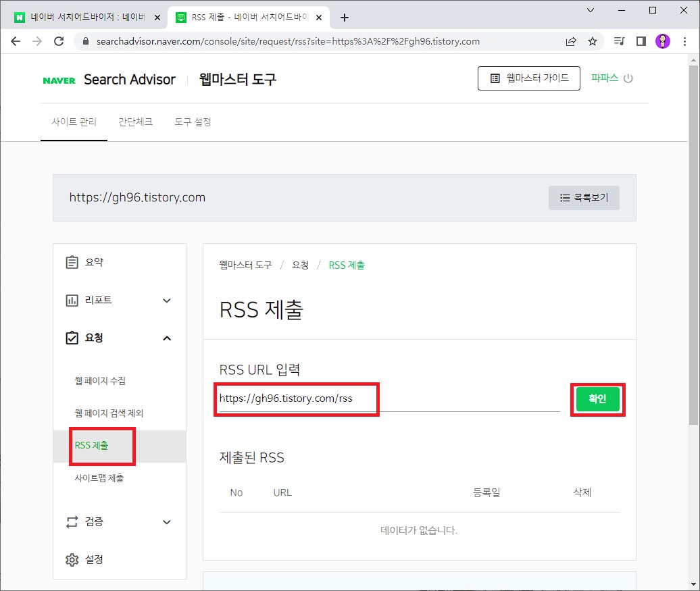This screenshot has width=700, height=591.
Task: Open the media control playlist icon
Action: click(x=619, y=41)
